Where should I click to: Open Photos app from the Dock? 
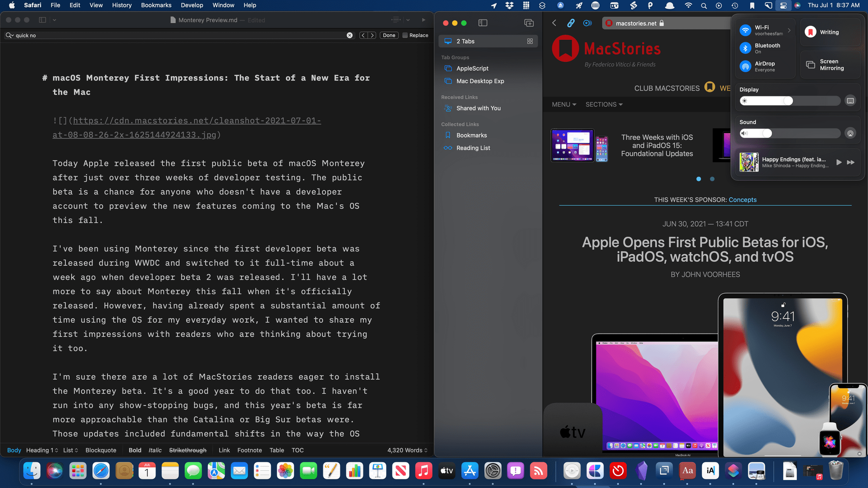pos(285,471)
